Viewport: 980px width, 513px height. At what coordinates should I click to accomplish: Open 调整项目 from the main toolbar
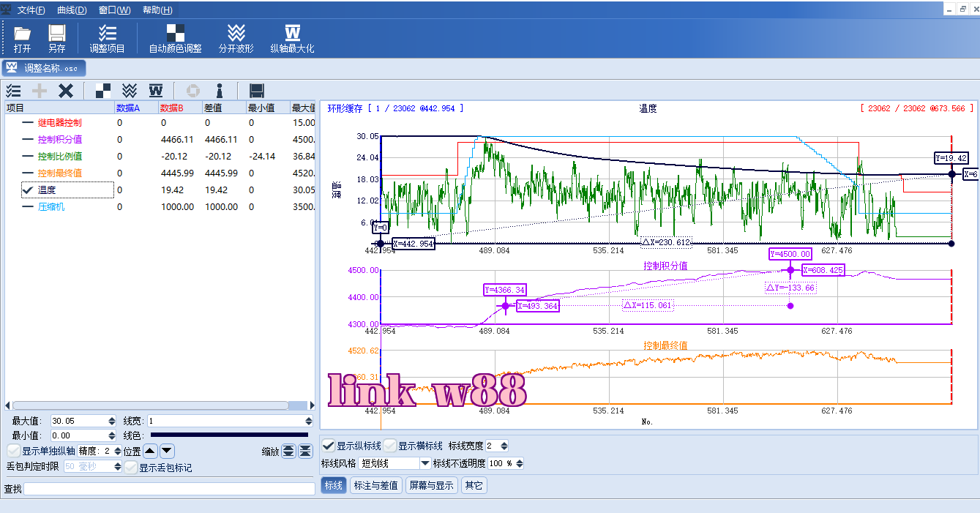click(x=108, y=39)
